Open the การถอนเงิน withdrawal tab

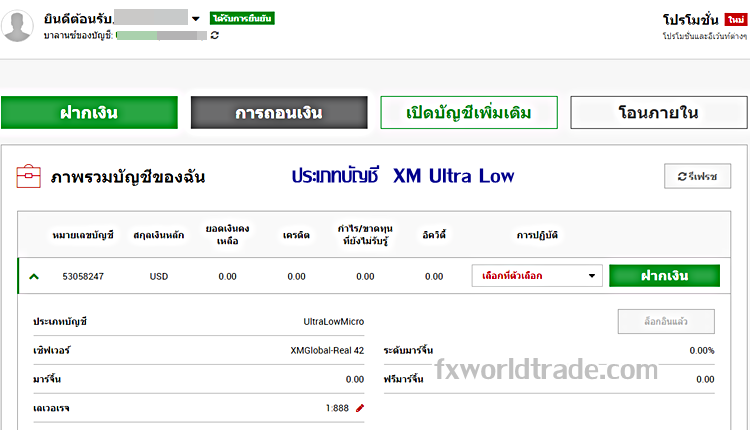coord(278,113)
